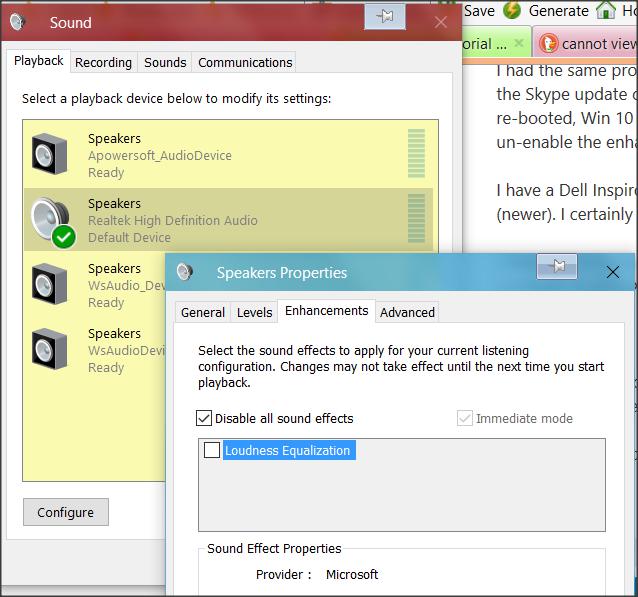
Task: Click the Realtek device volume level meter
Action: 416,218
